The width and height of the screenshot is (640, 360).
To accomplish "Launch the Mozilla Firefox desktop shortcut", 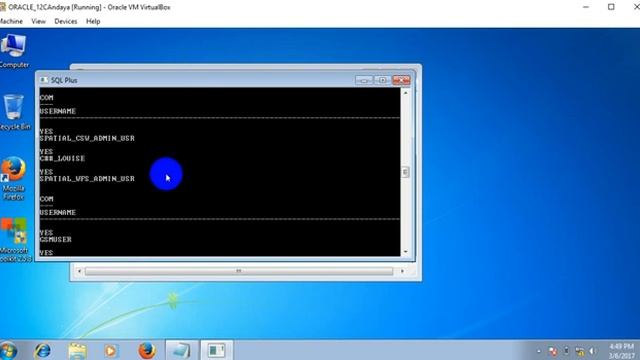I will coord(13,178).
